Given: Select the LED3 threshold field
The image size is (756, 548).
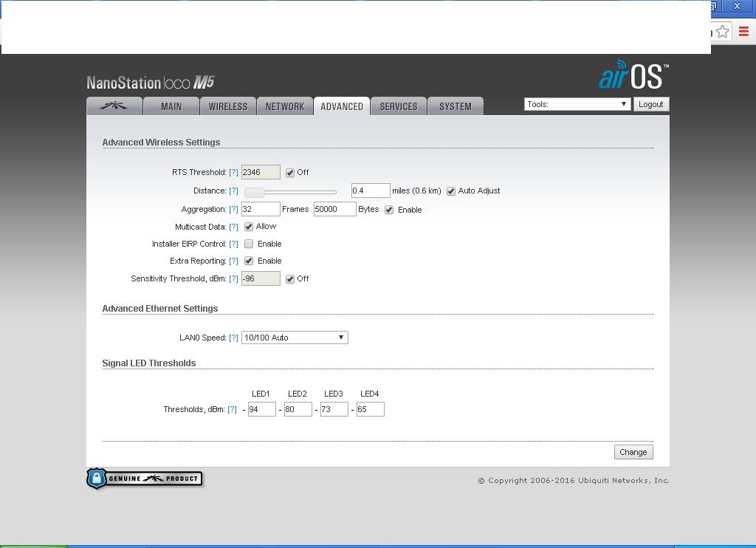Looking at the screenshot, I should (334, 409).
